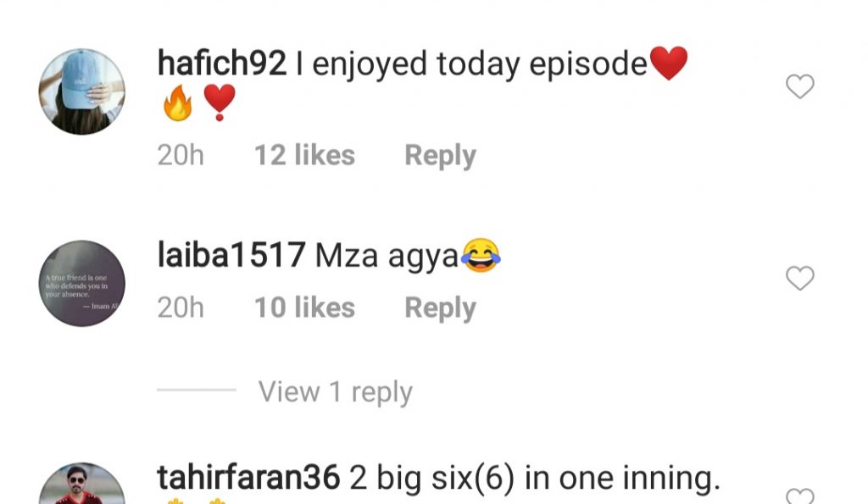Visit the laiba1517 username link
This screenshot has width=868, height=504.
coord(231,255)
